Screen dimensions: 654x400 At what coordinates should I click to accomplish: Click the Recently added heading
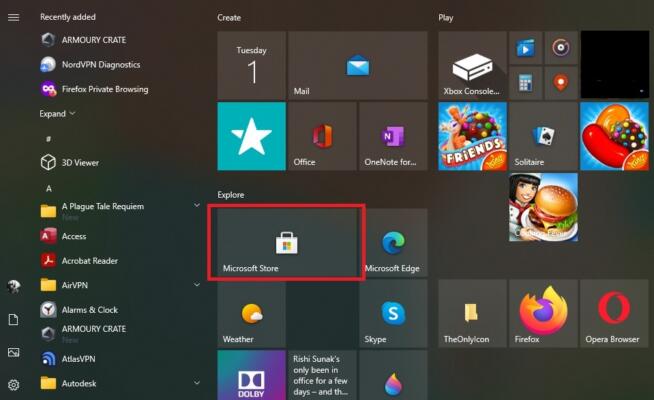click(68, 17)
